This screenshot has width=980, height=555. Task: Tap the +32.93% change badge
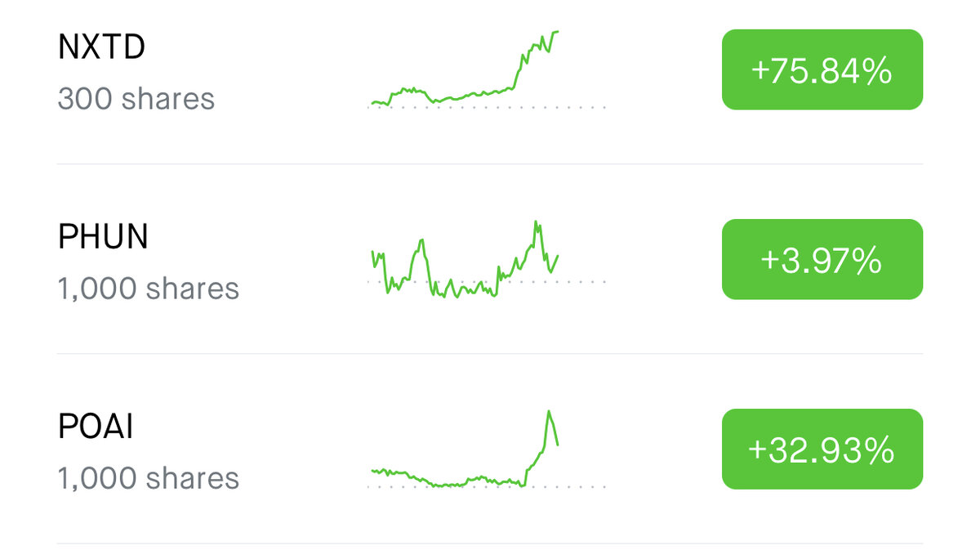(x=822, y=449)
